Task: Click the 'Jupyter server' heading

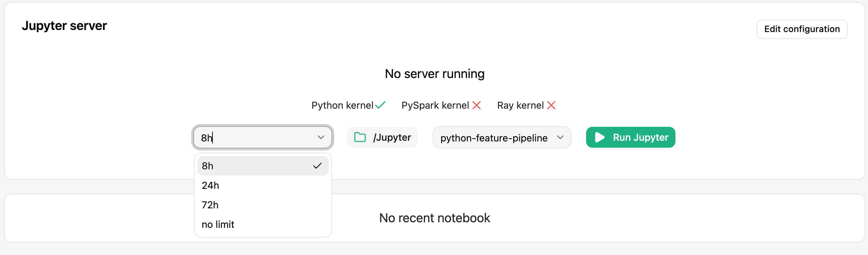Action: (65, 26)
